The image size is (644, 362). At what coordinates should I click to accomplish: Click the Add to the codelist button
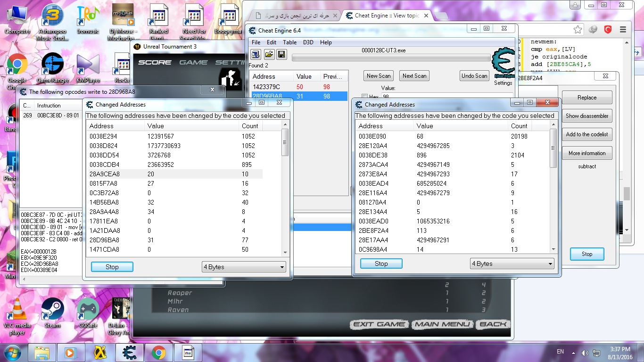coord(587,134)
